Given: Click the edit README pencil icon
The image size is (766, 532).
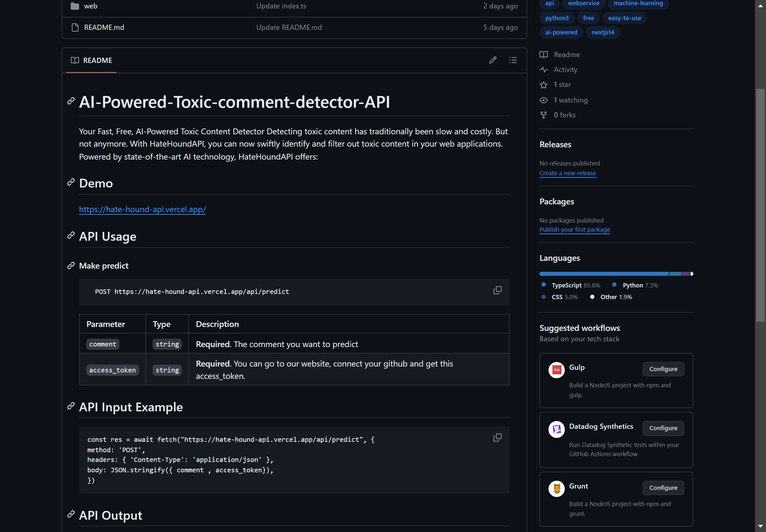Looking at the screenshot, I should point(493,60).
